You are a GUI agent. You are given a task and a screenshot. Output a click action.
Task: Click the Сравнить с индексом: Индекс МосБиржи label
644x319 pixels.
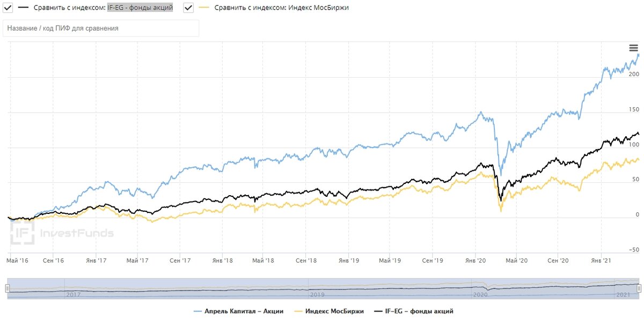[x=281, y=8]
